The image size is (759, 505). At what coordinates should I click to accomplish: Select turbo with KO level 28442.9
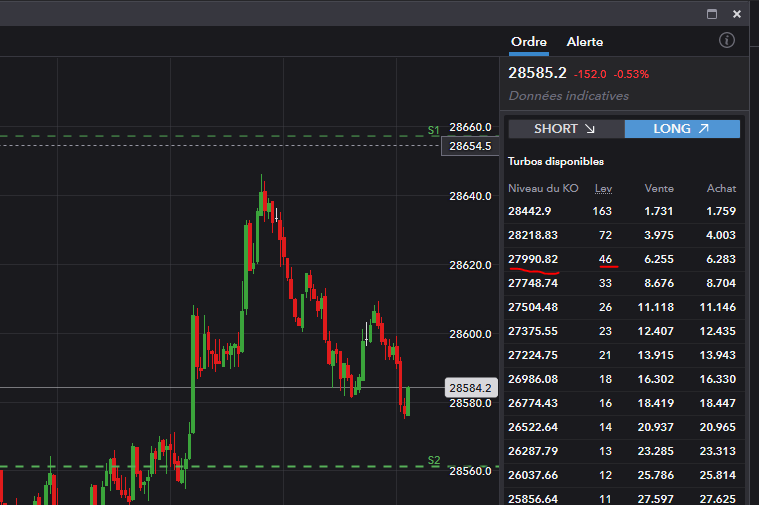[x=529, y=211]
